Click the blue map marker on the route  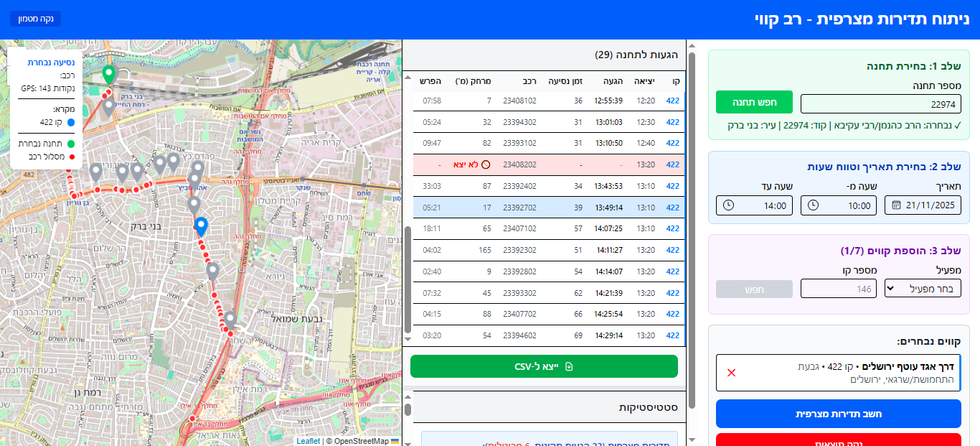[201, 226]
